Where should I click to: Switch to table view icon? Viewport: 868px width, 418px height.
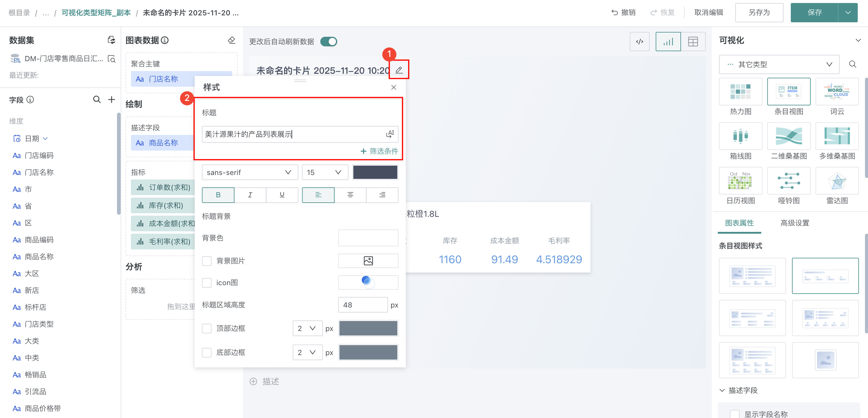pyautogui.click(x=692, y=42)
